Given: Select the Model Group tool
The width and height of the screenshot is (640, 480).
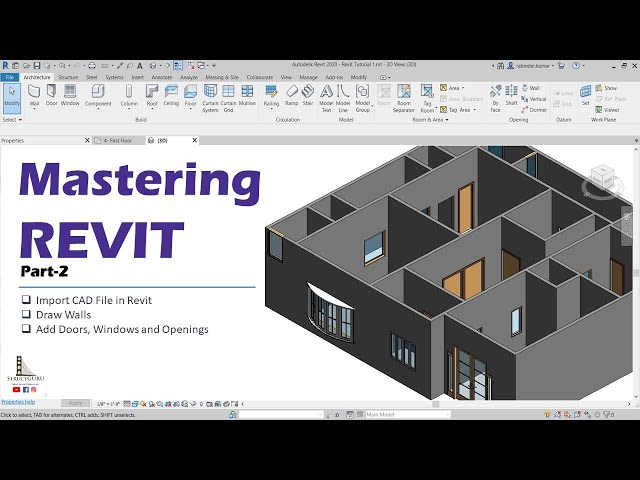Looking at the screenshot, I should coord(362,98).
